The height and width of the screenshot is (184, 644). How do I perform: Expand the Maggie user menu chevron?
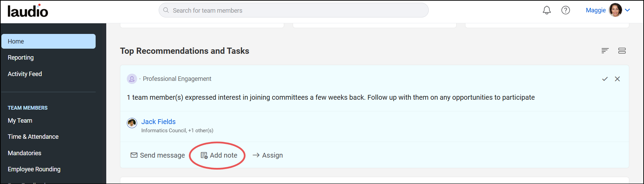(x=628, y=10)
